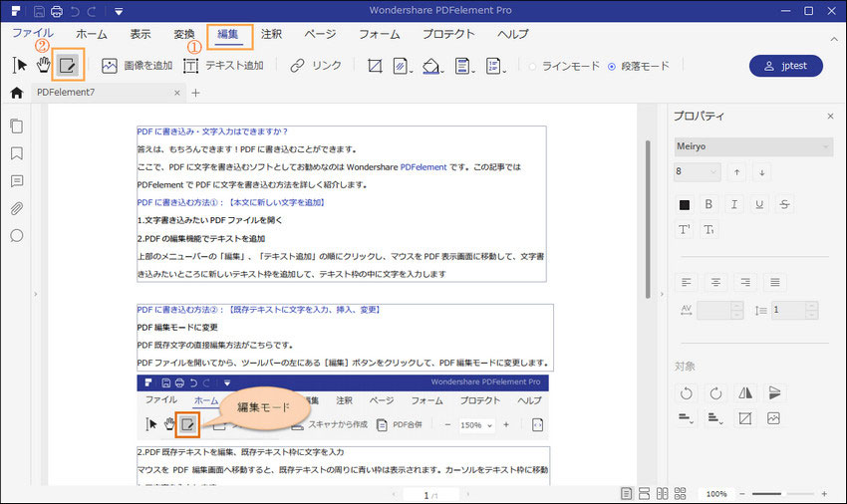Go to the home start page icon

click(17, 93)
